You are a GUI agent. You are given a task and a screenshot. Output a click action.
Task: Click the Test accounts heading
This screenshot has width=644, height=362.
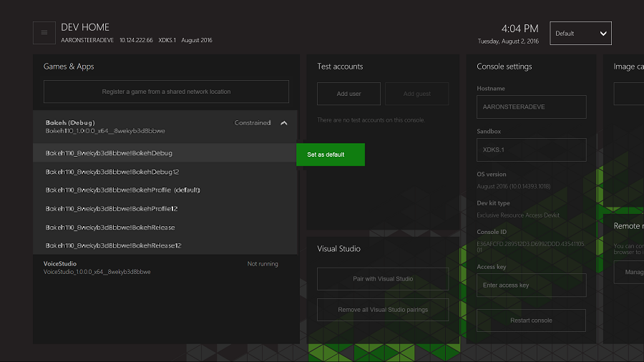[x=340, y=67]
